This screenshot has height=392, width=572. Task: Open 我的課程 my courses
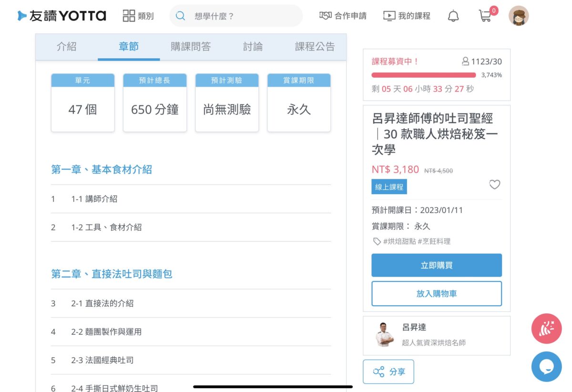(407, 16)
